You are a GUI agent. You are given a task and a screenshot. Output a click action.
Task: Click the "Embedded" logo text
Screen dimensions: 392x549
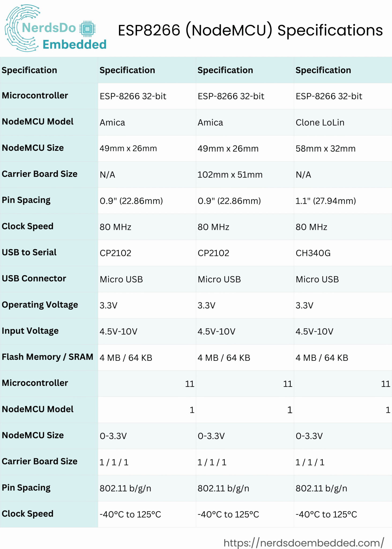[74, 44]
